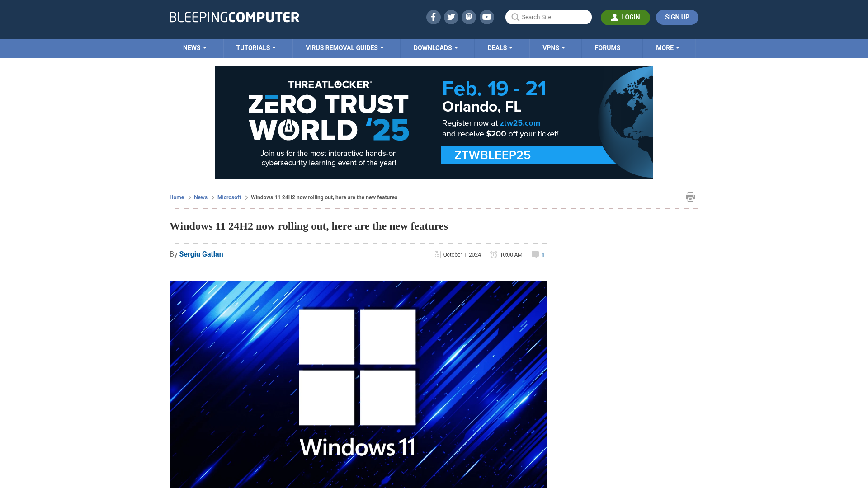This screenshot has height=488, width=868.
Task: Expand the TUTORIALS dropdown menu
Action: [256, 47]
